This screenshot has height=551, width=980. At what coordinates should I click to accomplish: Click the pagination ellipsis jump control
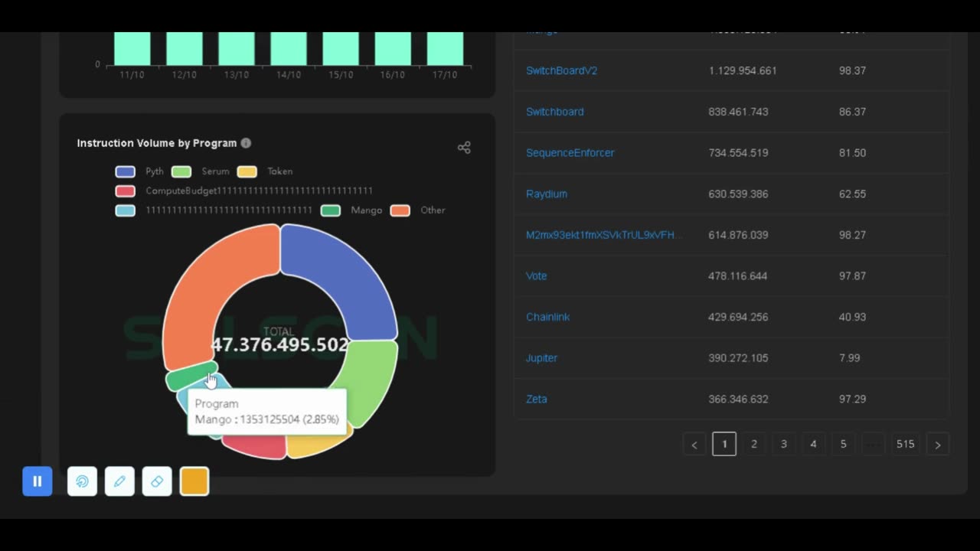tap(874, 444)
